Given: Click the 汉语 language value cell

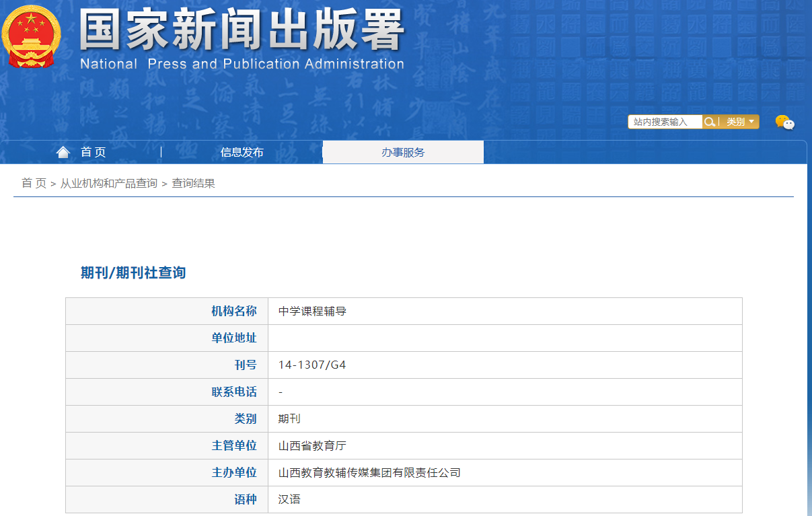Looking at the screenshot, I should 289,499.
